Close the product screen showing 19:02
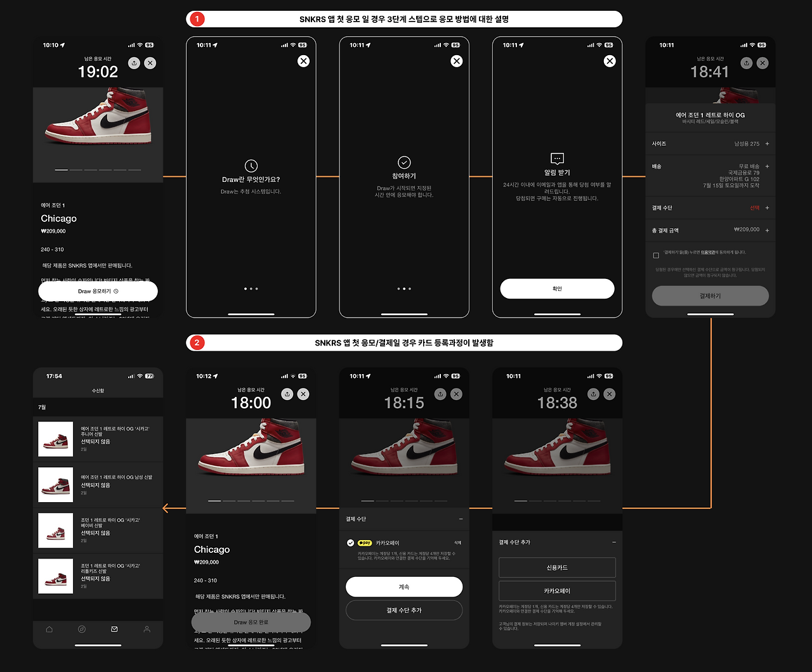This screenshot has width=812, height=672. click(150, 63)
